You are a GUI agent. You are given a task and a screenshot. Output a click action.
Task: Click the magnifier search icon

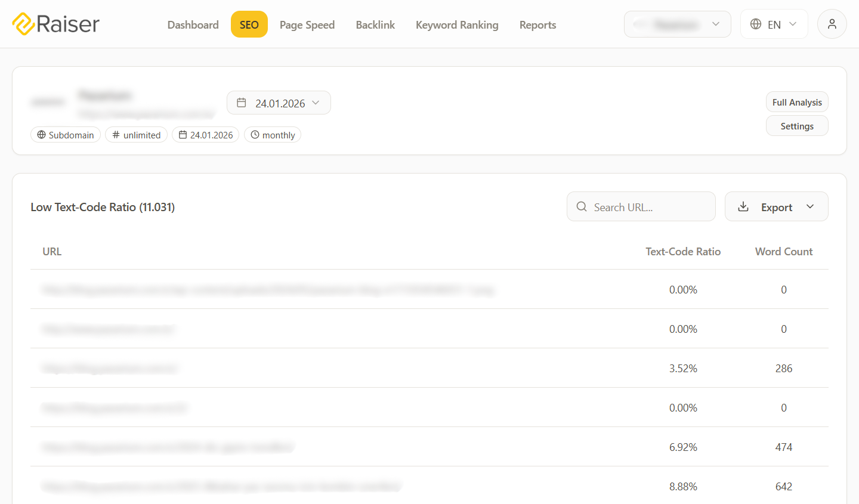(582, 207)
